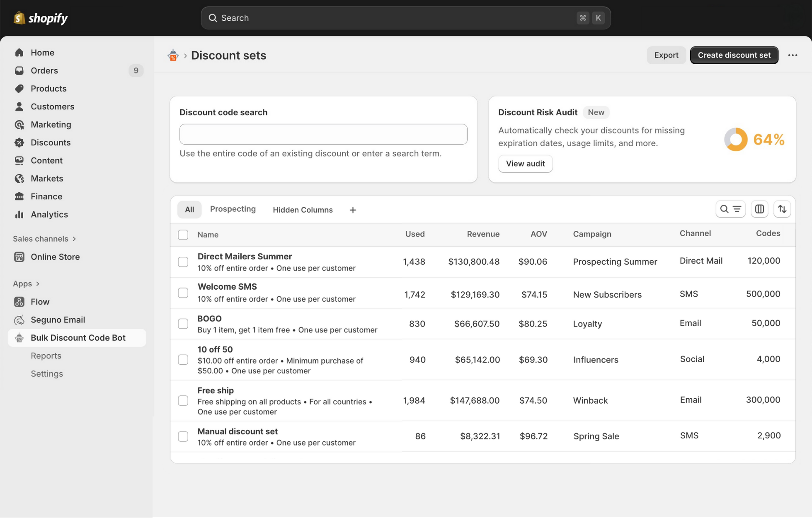Add a new view with plus icon

(x=352, y=210)
